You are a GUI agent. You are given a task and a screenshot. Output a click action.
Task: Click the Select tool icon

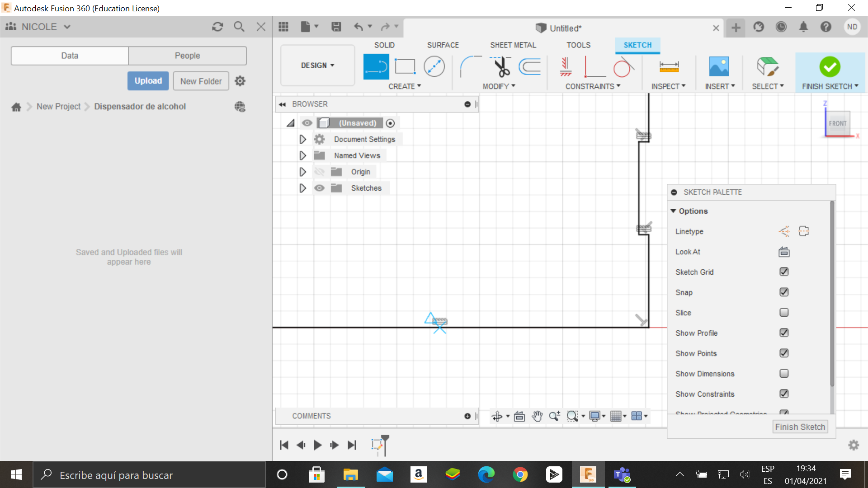point(767,66)
